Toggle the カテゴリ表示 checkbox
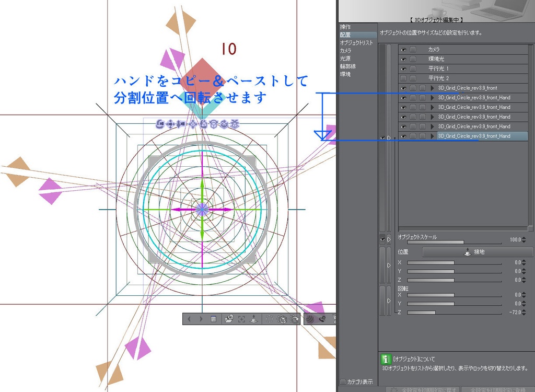 tap(343, 382)
